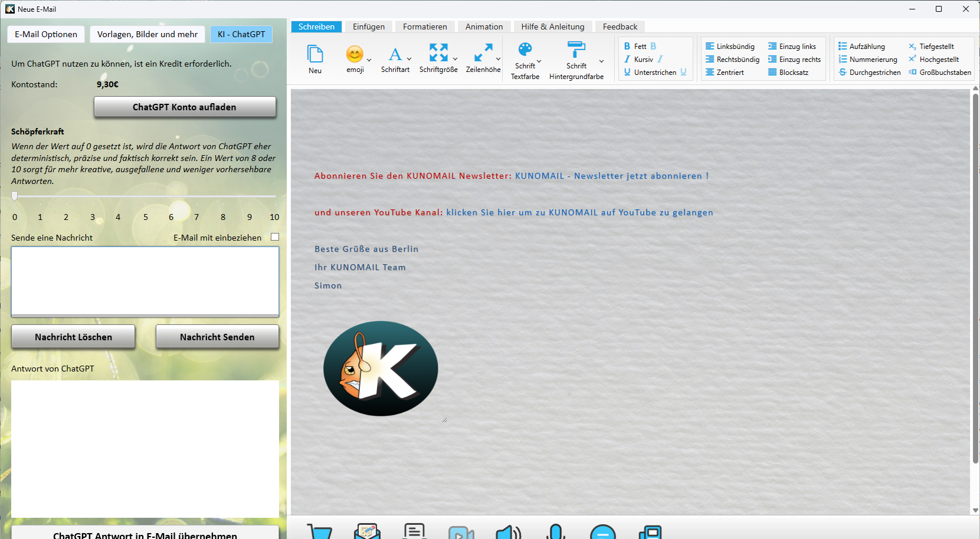
Task: Set alignment to Zentriert
Action: (725, 72)
